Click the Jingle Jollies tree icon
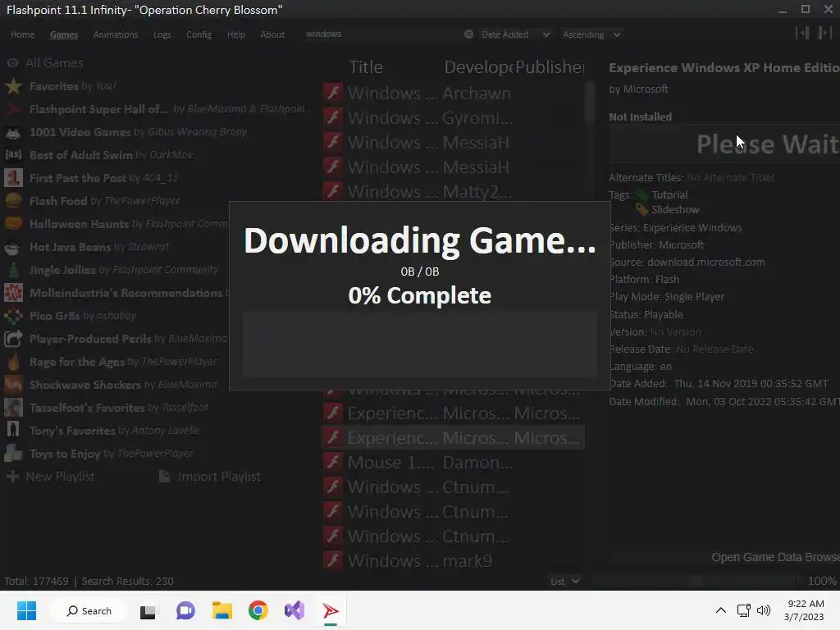The width and height of the screenshot is (840, 630). click(13, 270)
